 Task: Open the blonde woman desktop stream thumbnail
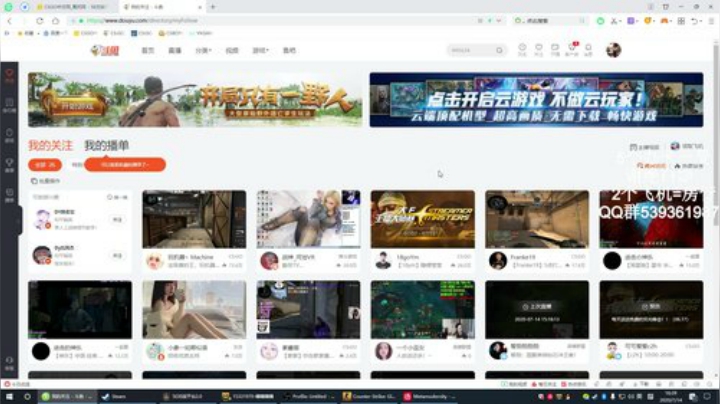[x=309, y=219]
